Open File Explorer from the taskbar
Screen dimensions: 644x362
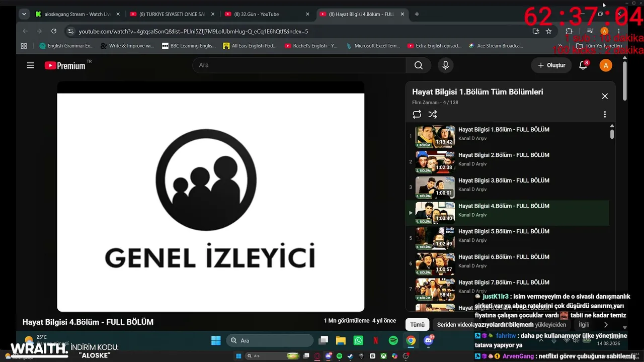pyautogui.click(x=341, y=340)
